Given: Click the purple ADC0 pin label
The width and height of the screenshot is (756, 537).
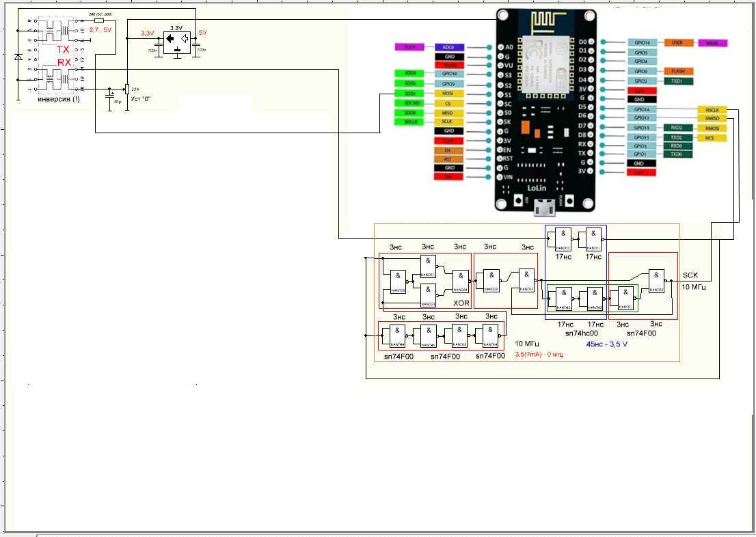Looking at the screenshot, I should point(449,47).
